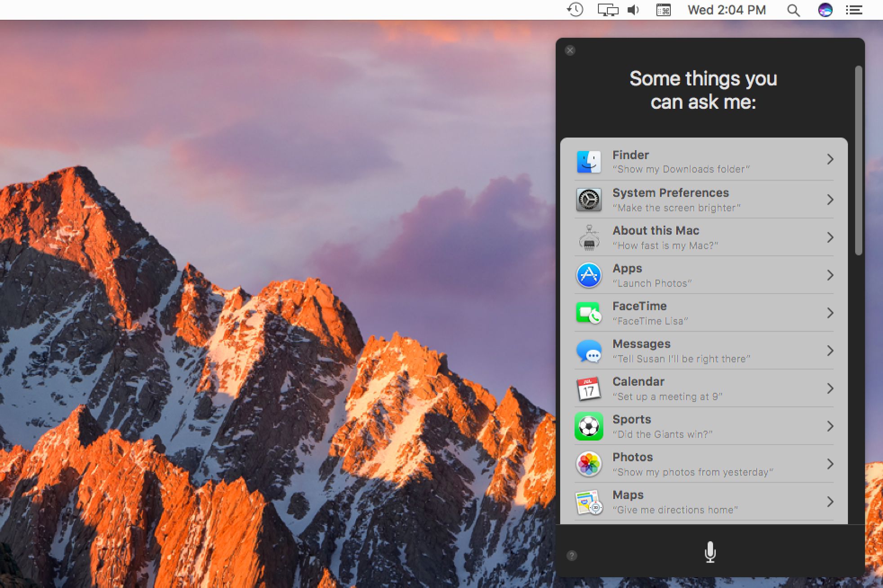Expand the Maps row chevron
The height and width of the screenshot is (588, 883).
[x=830, y=502]
